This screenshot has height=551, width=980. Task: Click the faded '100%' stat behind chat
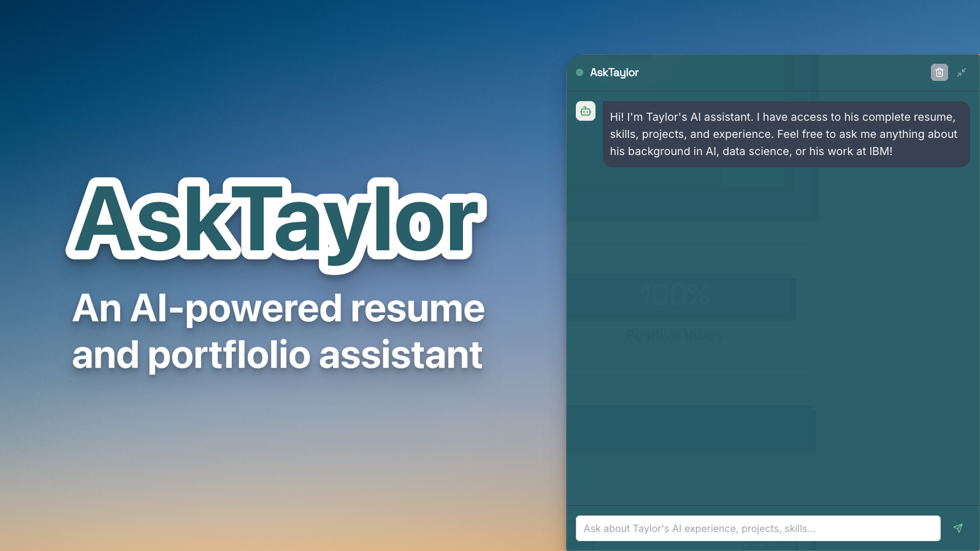[x=675, y=295]
